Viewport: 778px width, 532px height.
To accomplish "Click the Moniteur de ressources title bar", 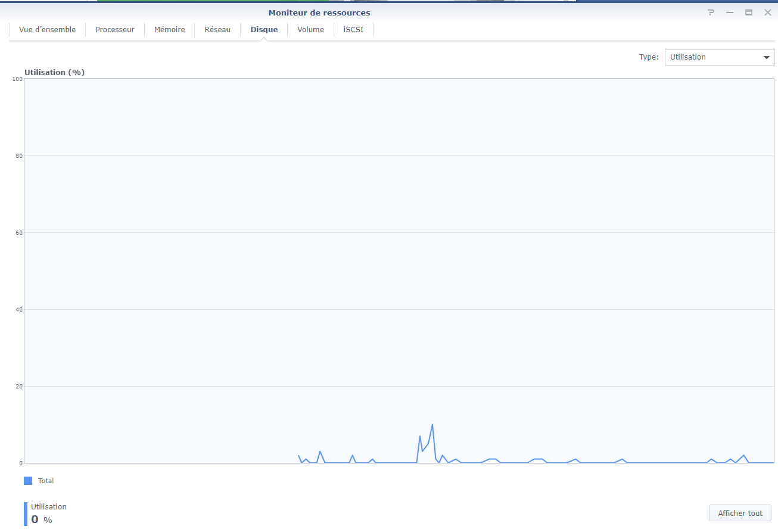I will 319,13.
